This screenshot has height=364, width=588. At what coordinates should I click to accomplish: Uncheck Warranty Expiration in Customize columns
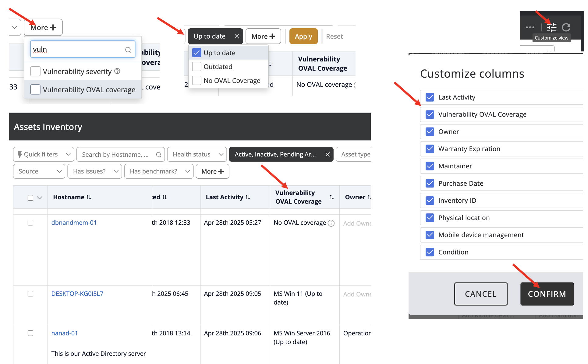[x=430, y=149]
